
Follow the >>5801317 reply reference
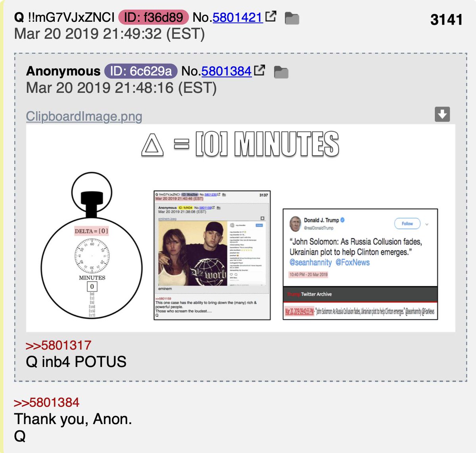(58, 346)
